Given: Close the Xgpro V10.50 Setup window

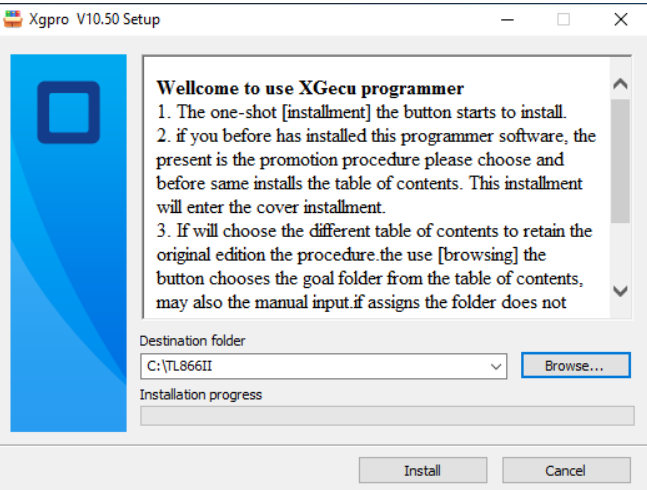Looking at the screenshot, I should click(x=621, y=19).
